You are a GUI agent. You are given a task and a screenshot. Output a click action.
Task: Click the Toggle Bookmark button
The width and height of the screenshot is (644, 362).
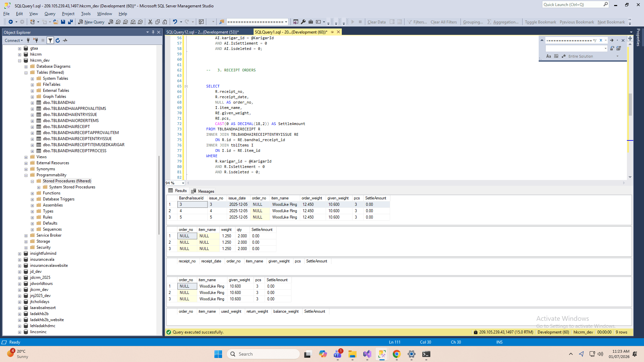point(540,22)
